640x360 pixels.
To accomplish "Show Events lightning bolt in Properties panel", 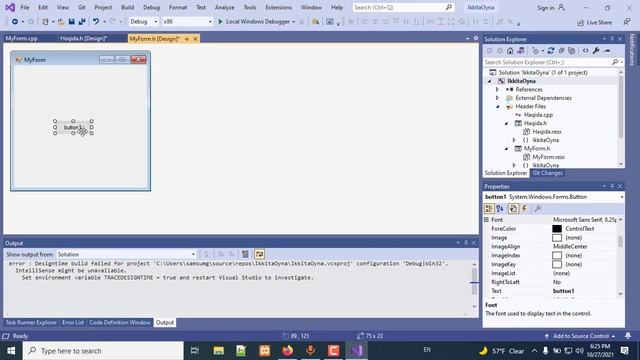I will point(524,209).
